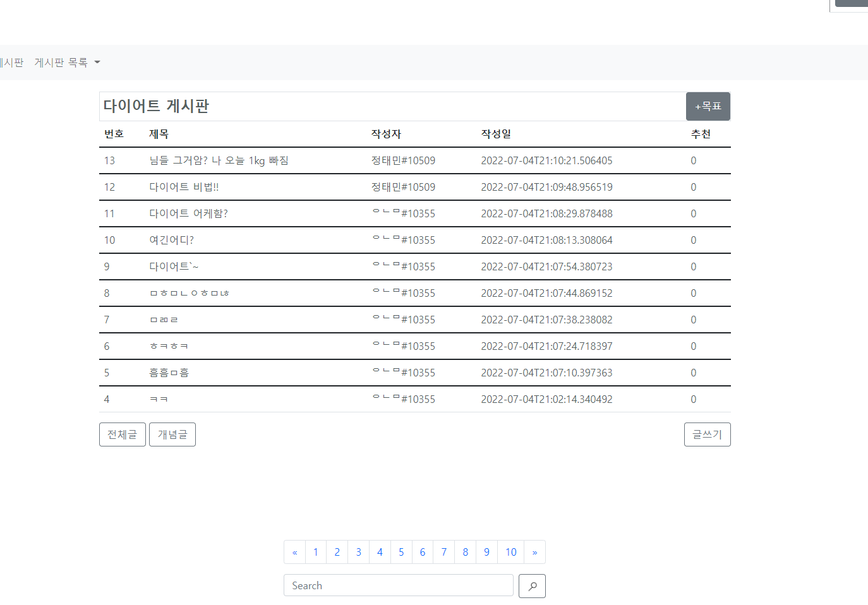Viewport: 868px width, 605px height.
Task: Open post 님들 그거암? 나 오늘 1kg 빠짐
Action: pos(219,160)
